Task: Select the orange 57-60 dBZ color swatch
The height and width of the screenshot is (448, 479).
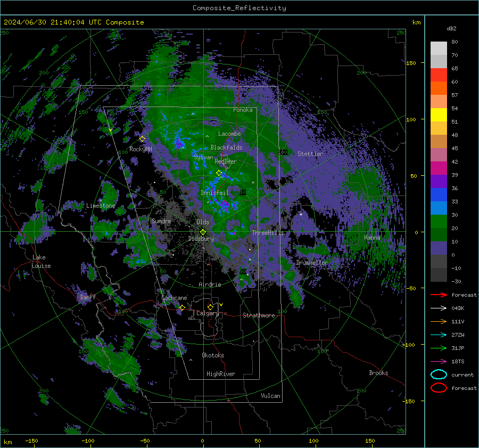Action: coord(439,88)
